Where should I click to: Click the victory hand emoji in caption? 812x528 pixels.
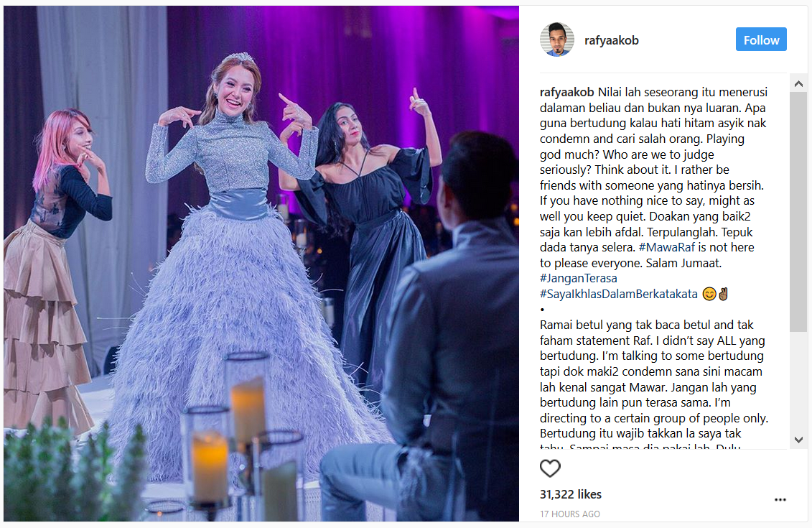pos(724,295)
